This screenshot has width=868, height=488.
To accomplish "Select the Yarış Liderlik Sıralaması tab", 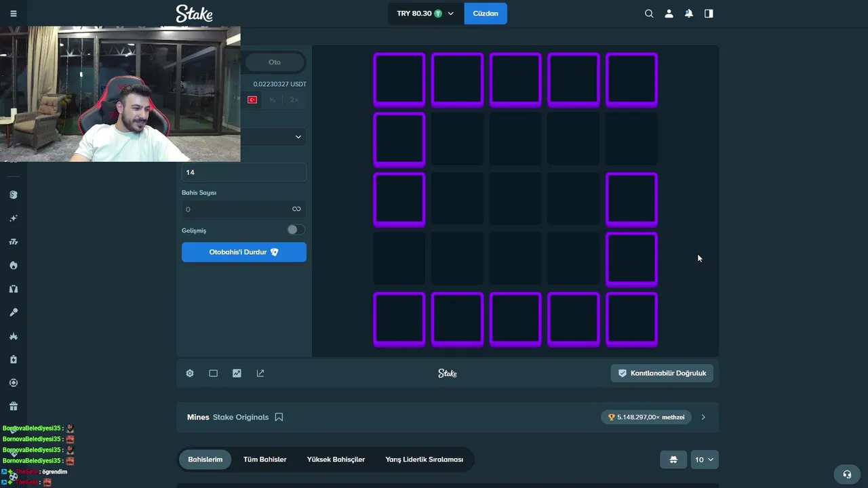I will (x=425, y=460).
